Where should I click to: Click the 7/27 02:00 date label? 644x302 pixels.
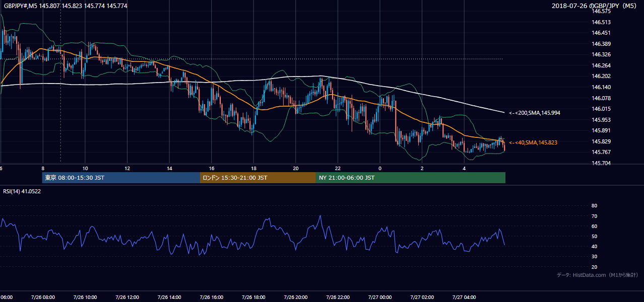[x=422, y=297]
